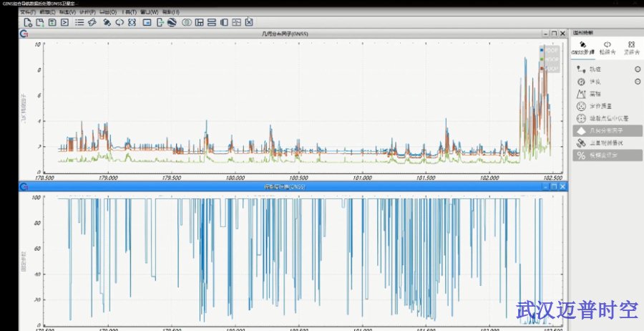Click the circular refresh arrows toolbar icon
The height and width of the screenshot is (331, 644).
[x=119, y=22]
